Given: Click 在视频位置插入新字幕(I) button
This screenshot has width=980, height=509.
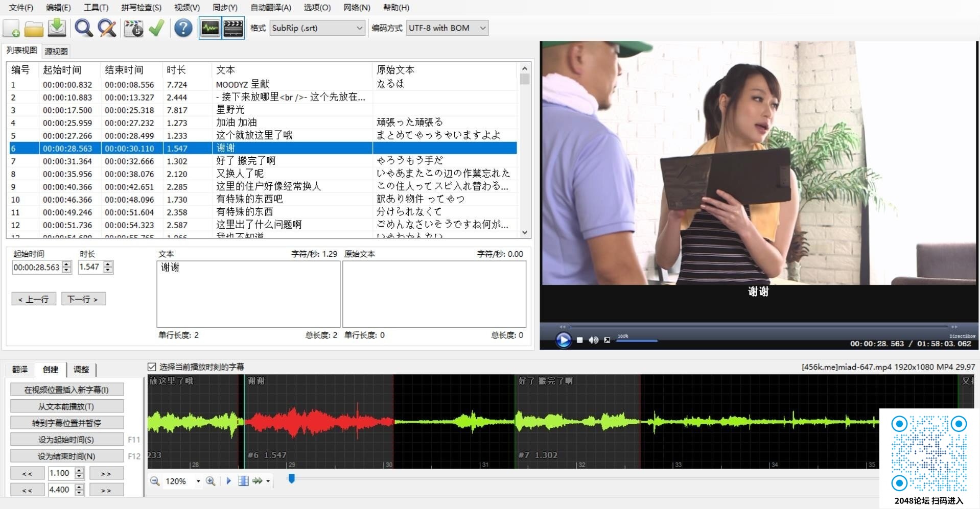Looking at the screenshot, I should click(67, 390).
